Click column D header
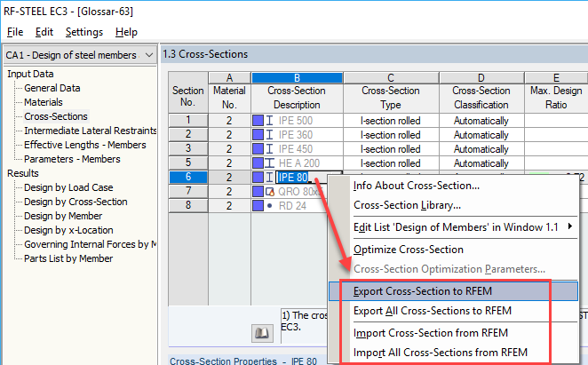588x365 pixels. tap(481, 78)
